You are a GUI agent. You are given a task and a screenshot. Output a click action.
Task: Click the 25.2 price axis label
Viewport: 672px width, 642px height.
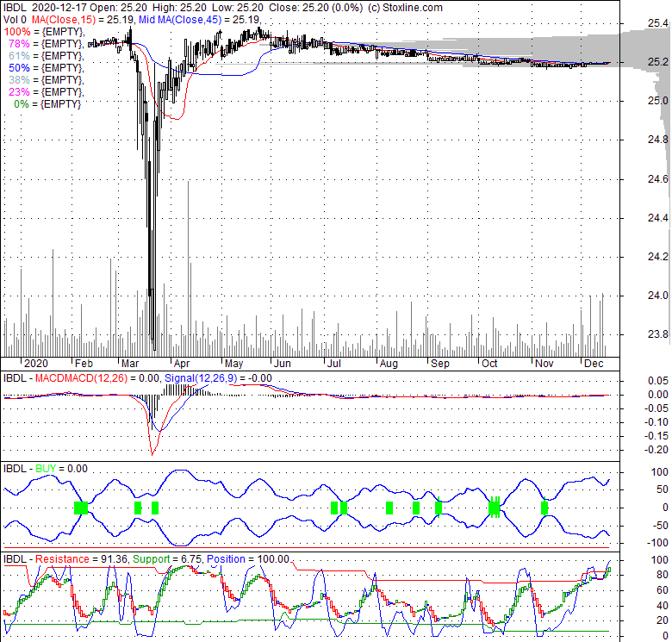[658, 62]
